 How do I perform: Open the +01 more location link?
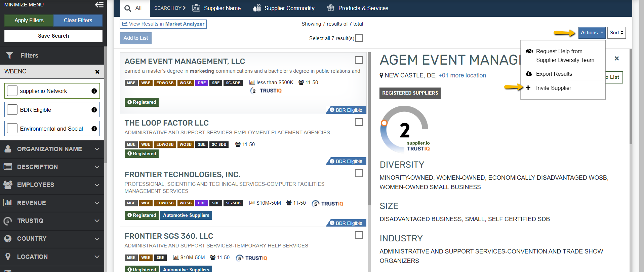tap(462, 75)
